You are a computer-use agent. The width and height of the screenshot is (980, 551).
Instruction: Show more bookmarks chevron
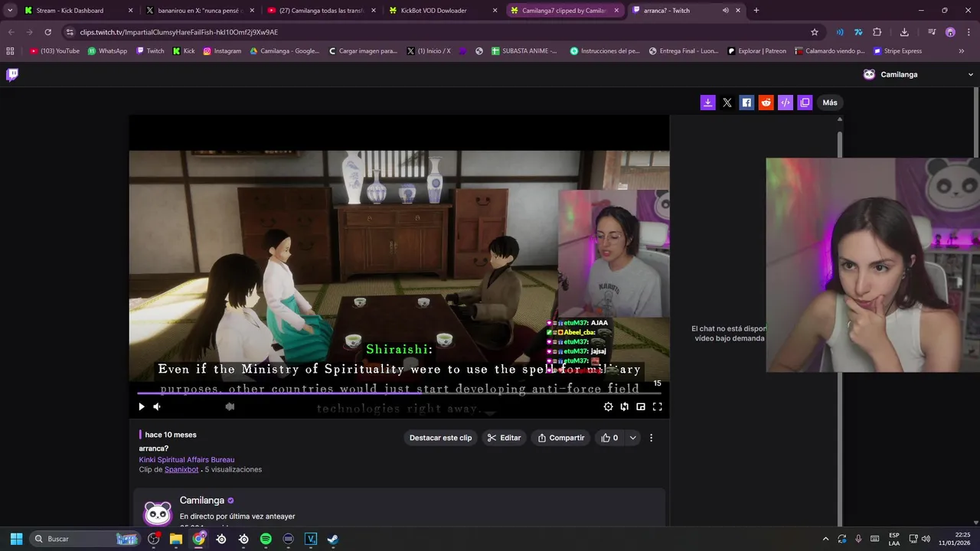click(x=962, y=51)
